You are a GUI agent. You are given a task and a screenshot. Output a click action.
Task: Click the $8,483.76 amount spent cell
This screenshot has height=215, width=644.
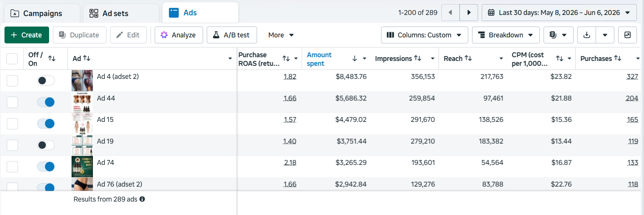point(351,77)
